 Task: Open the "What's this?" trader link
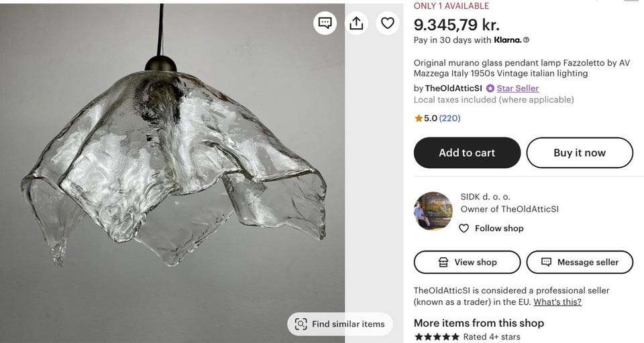coord(557,302)
